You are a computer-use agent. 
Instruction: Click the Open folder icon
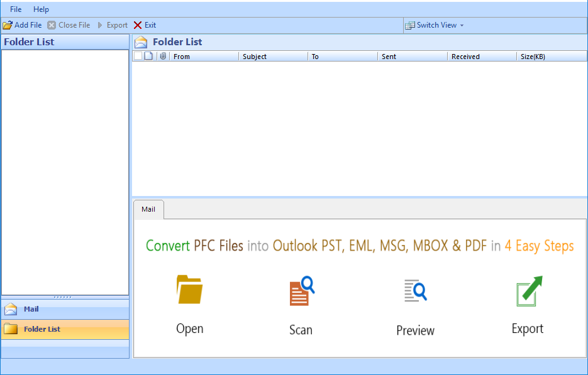[189, 289]
